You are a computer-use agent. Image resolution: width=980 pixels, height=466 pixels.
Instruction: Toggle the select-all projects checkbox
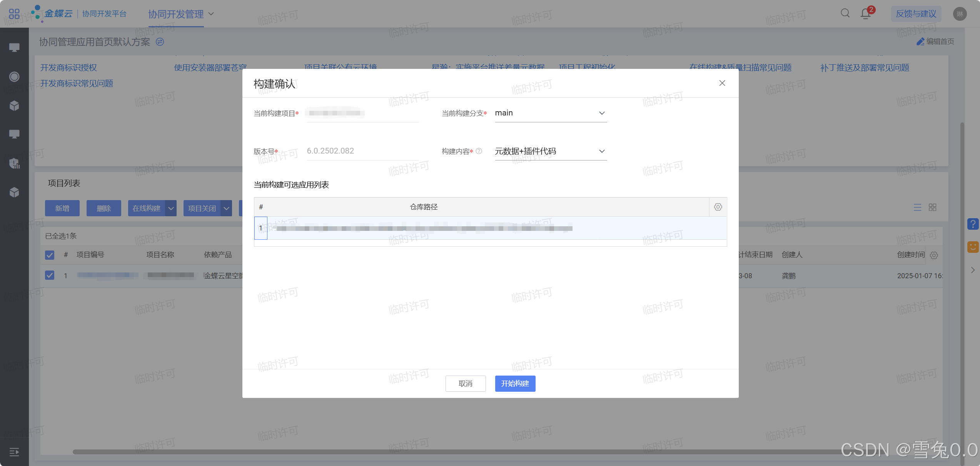(50, 255)
